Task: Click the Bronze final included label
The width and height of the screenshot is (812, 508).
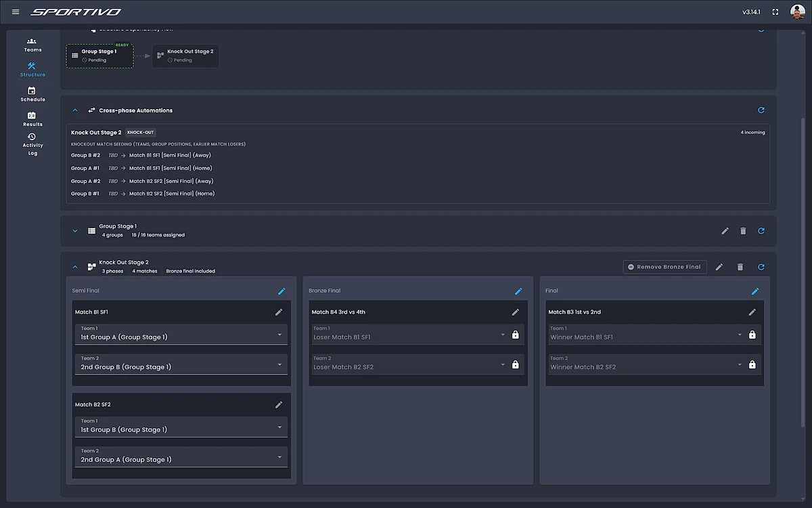Action: pos(190,271)
